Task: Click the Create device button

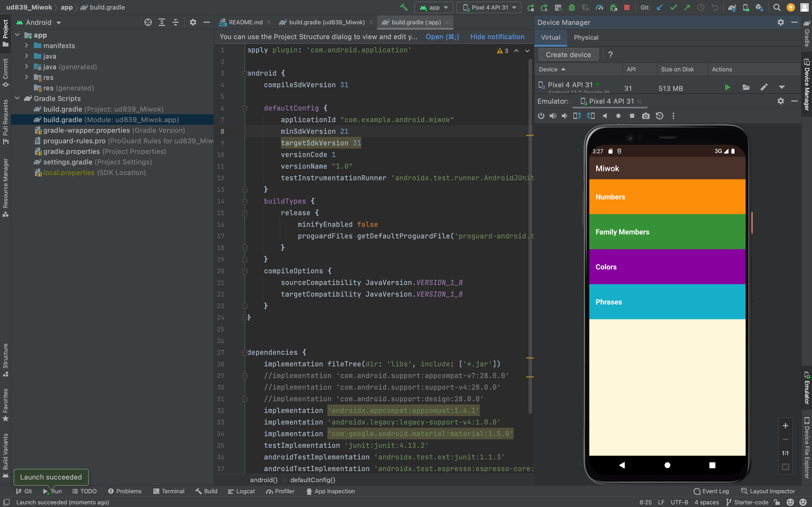Action: tap(568, 54)
